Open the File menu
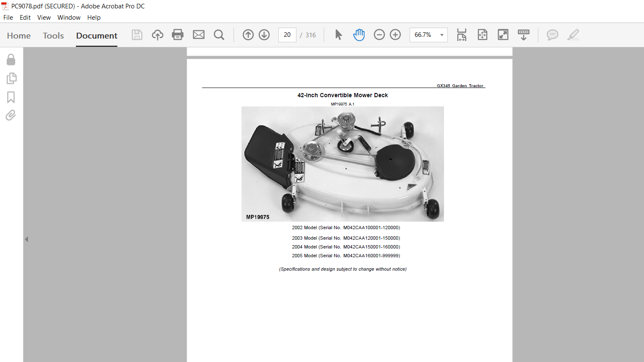This screenshot has width=644, height=362. click(8, 18)
